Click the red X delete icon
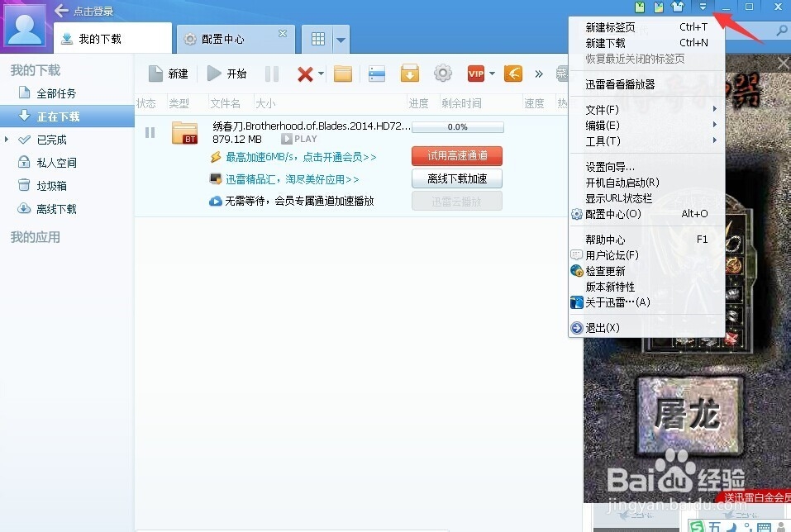Viewport: 791px width, 532px height. (x=305, y=74)
